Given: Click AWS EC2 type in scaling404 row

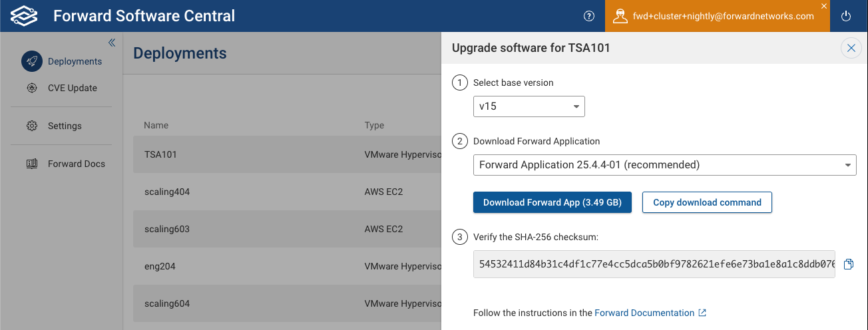Looking at the screenshot, I should pyautogui.click(x=383, y=192).
